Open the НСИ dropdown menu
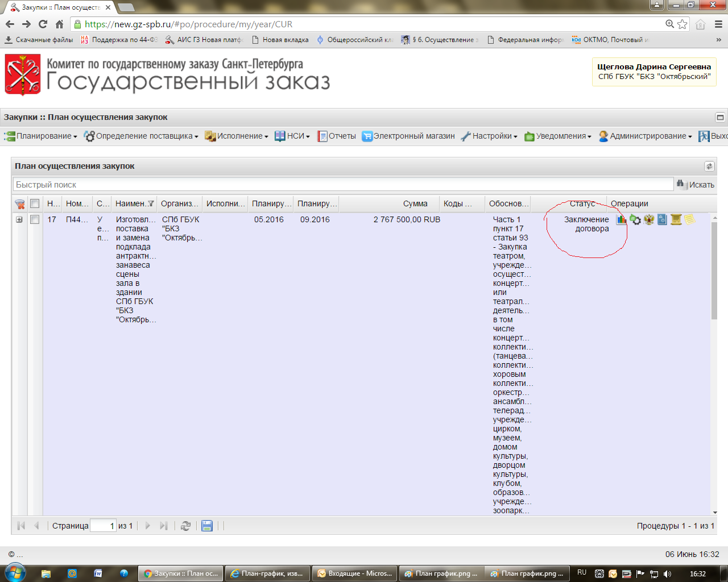 [292, 136]
